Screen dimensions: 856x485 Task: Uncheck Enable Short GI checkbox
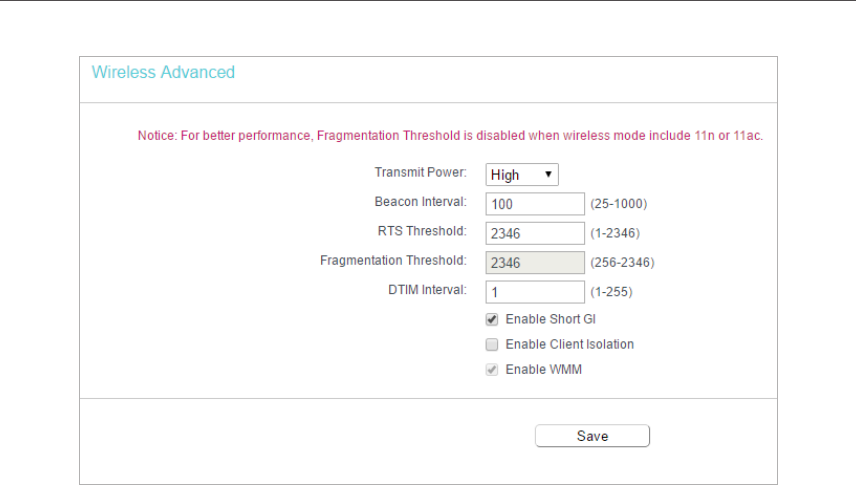492,320
